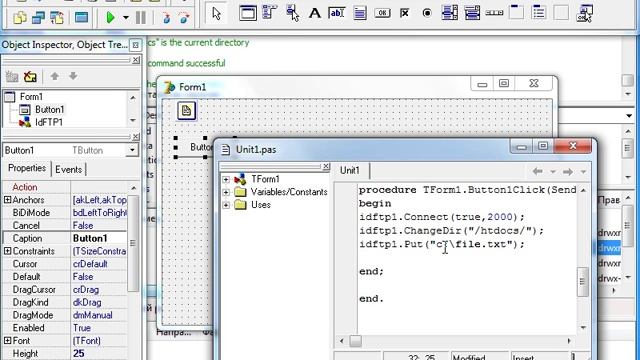The image size is (640, 360).
Task: Select Button1 in the Object TreeView
Action: pos(49,109)
